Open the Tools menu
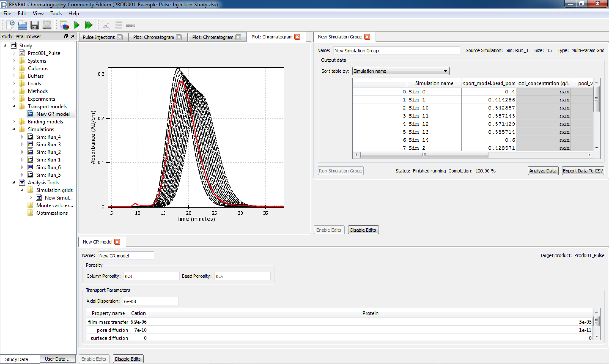The width and height of the screenshot is (609, 364). tap(56, 14)
